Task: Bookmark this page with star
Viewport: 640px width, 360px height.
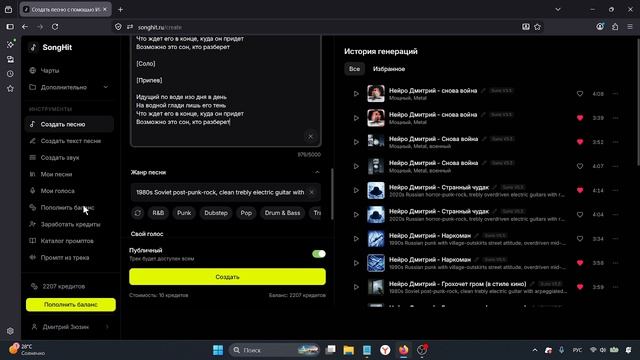Action: [x=538, y=27]
